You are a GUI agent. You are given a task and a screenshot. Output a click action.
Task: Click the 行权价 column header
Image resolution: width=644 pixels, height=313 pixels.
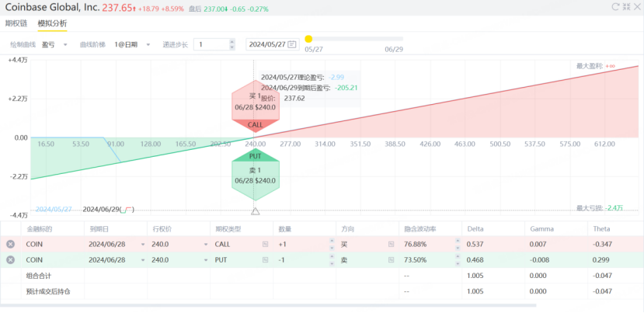162,229
